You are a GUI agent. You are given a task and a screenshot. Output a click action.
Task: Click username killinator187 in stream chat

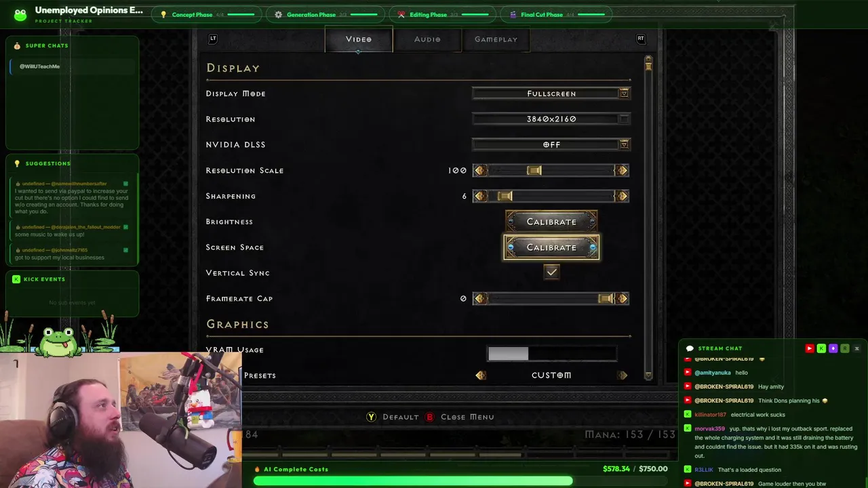click(x=710, y=415)
